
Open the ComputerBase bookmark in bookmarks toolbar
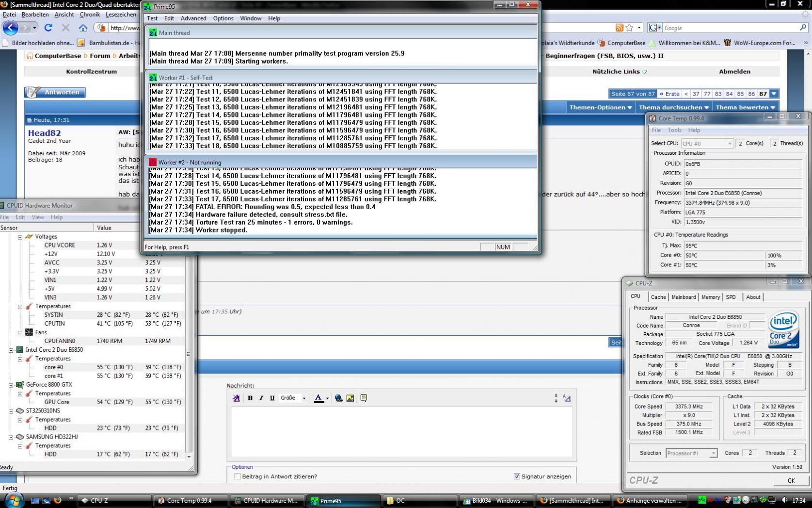[621, 43]
